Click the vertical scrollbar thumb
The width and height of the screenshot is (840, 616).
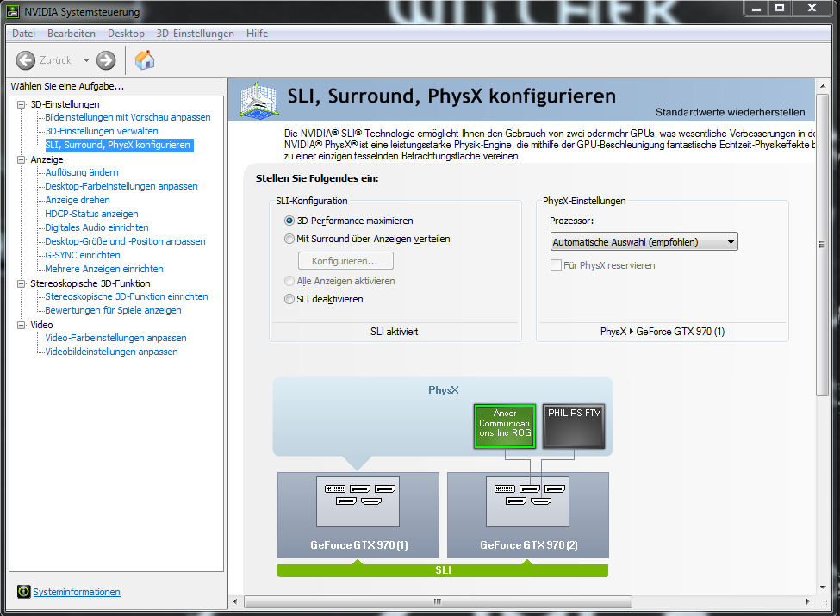coord(822,245)
